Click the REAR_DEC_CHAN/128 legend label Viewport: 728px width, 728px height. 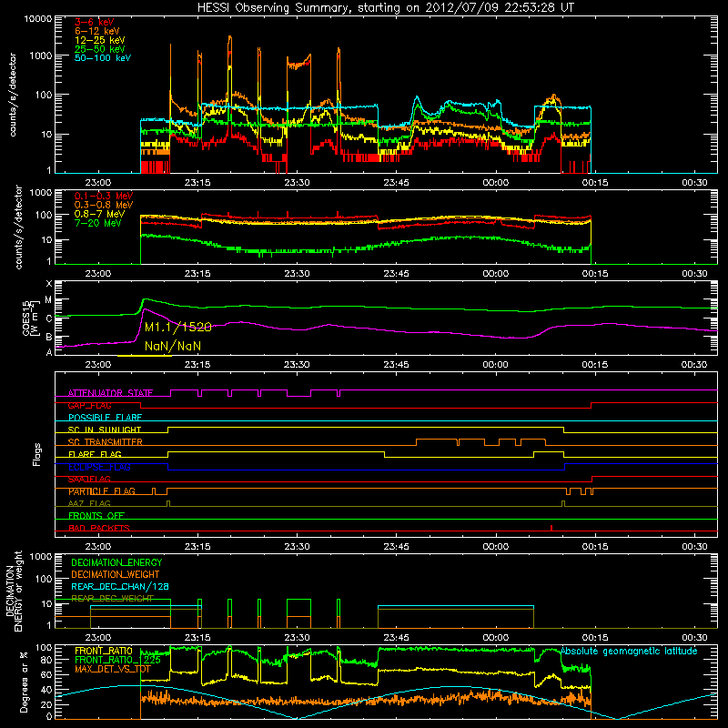click(120, 586)
